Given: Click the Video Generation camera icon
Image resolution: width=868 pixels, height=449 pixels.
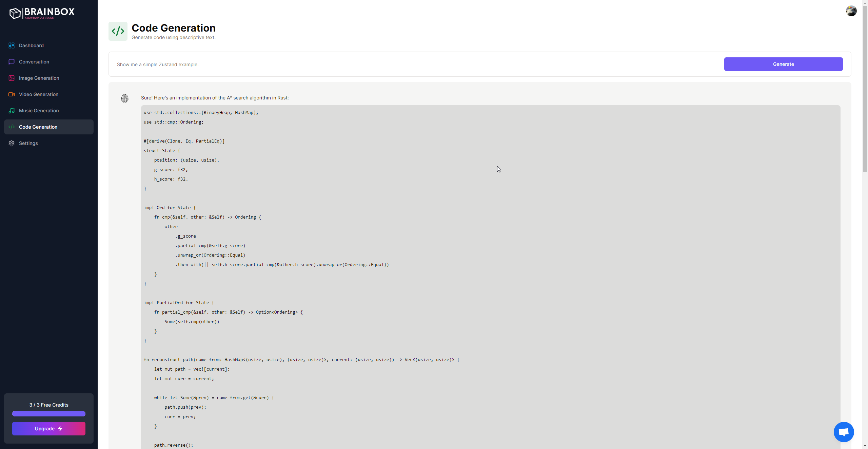Looking at the screenshot, I should pyautogui.click(x=12, y=94).
